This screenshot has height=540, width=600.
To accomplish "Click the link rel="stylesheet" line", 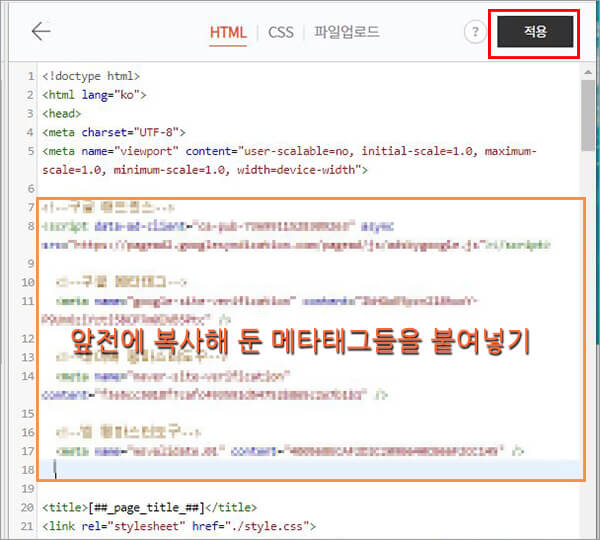I will 179,526.
